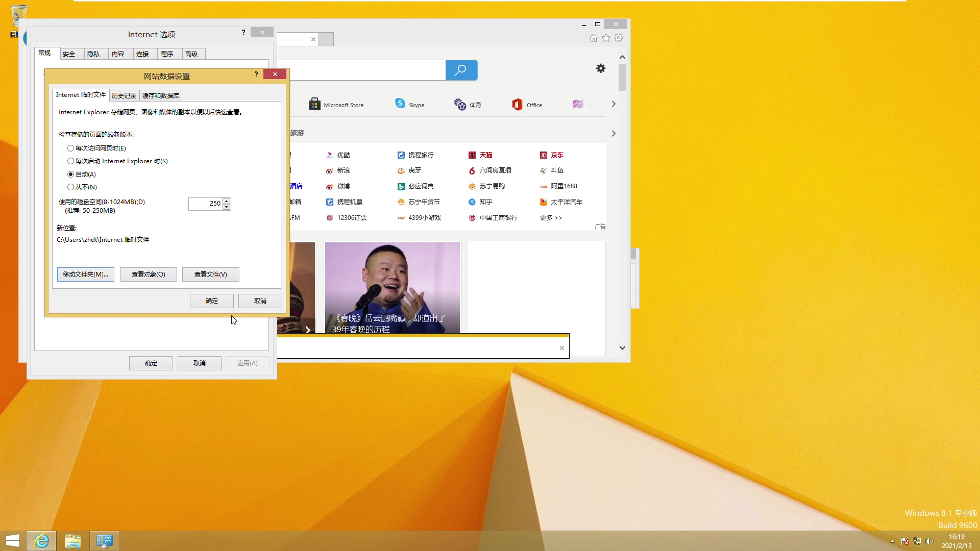Image resolution: width=980 pixels, height=551 pixels.
Task: Click the Internet Explorer taskbar icon
Action: pyautogui.click(x=42, y=540)
